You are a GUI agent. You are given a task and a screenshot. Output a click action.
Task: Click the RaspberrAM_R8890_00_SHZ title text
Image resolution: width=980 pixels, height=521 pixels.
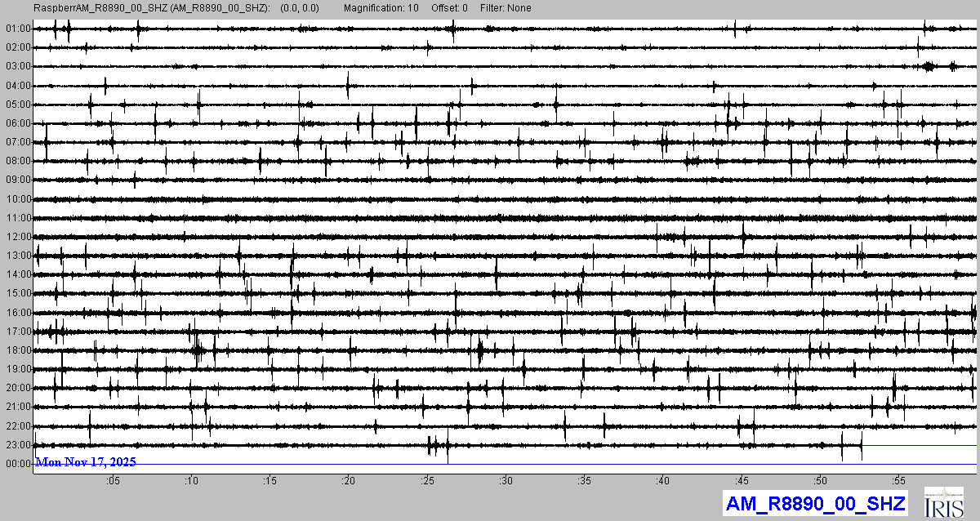pyautogui.click(x=151, y=8)
